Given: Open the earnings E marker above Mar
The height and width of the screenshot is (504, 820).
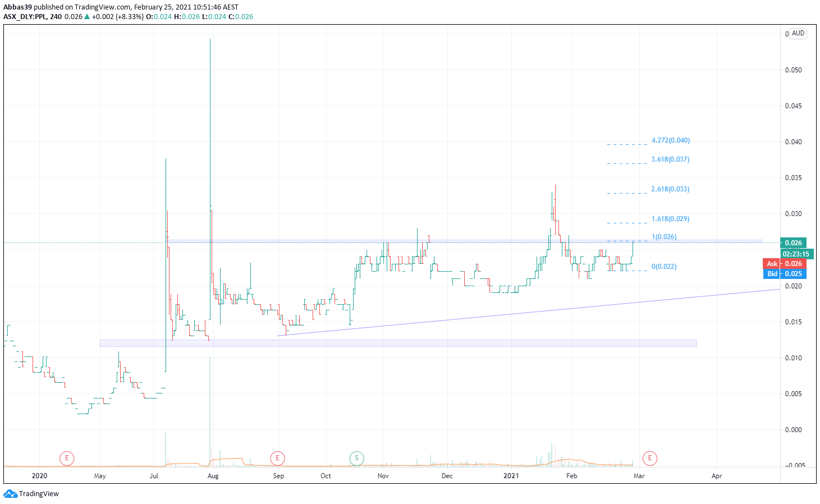Looking at the screenshot, I should pyautogui.click(x=650, y=458).
